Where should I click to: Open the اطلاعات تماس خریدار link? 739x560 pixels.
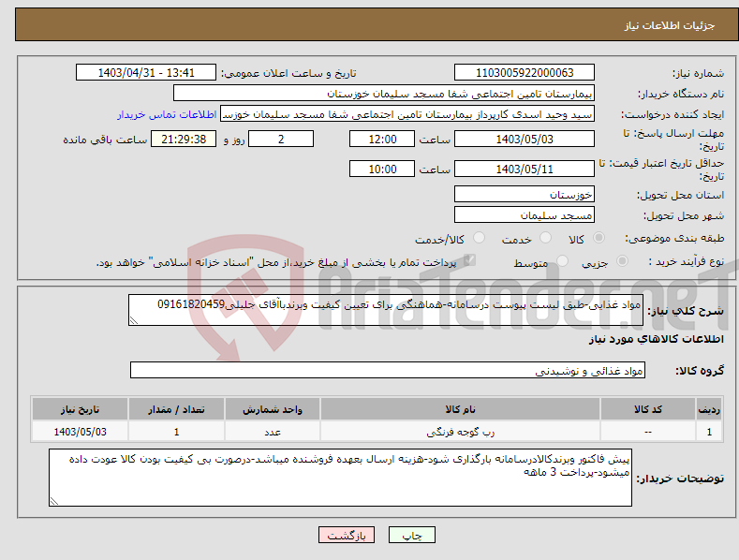[167, 114]
